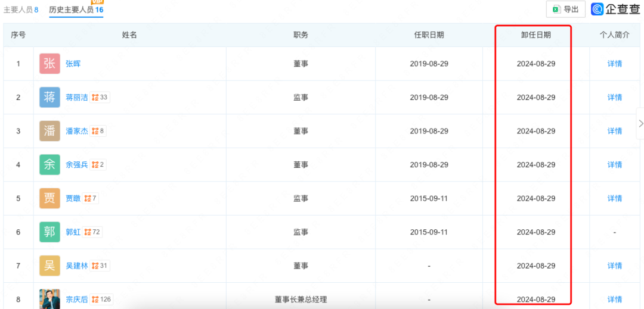This screenshot has width=644, height=309.
Task: Click the Excel export icon
Action: coord(556,9)
